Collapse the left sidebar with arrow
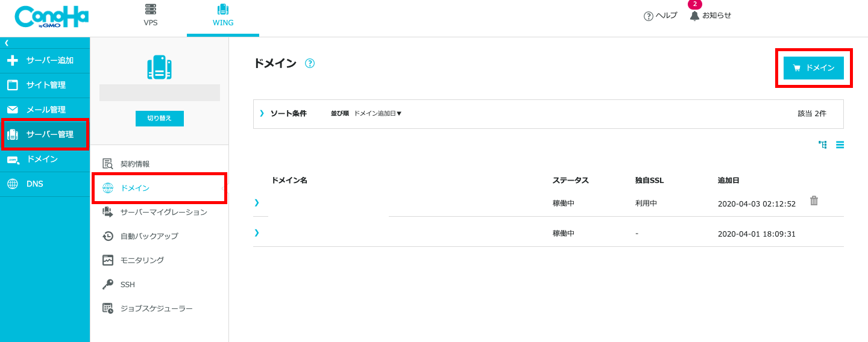This screenshot has height=342, width=868. pos(7,43)
